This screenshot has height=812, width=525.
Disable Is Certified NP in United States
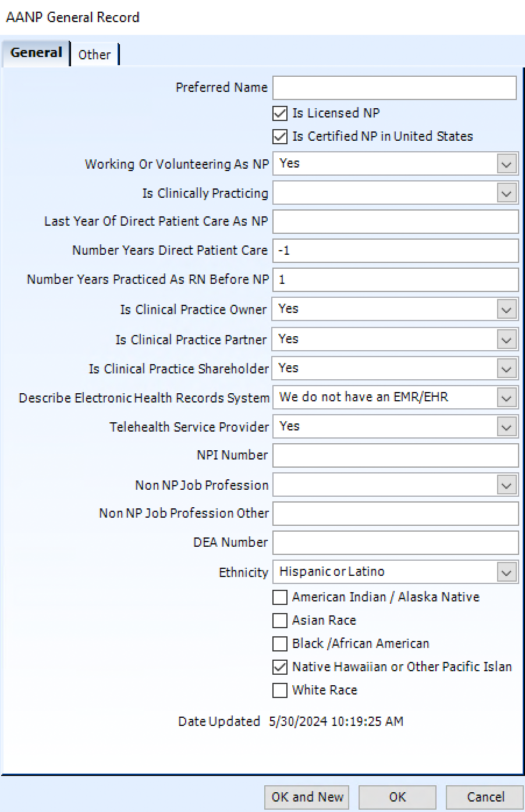click(279, 136)
